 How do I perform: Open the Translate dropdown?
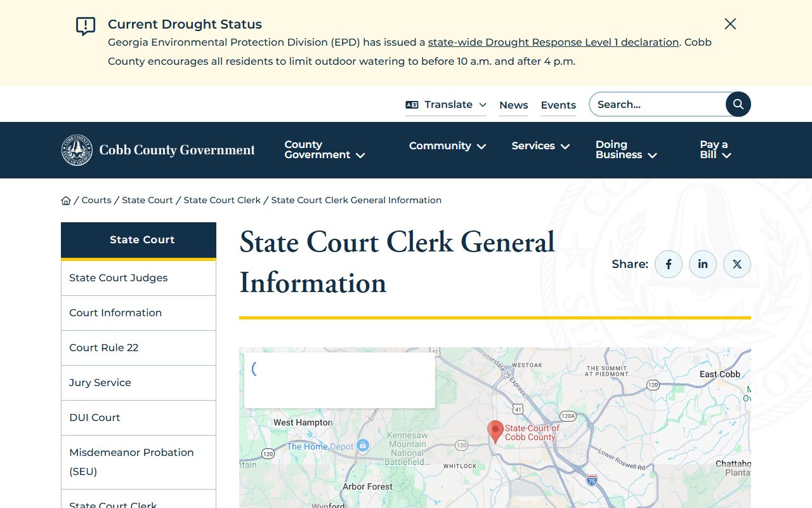click(446, 105)
